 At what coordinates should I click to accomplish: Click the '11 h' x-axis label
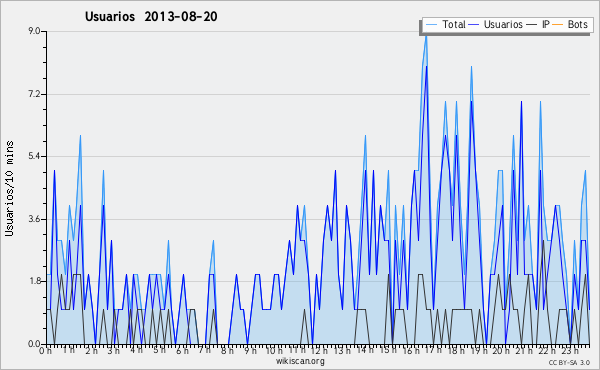(297, 350)
